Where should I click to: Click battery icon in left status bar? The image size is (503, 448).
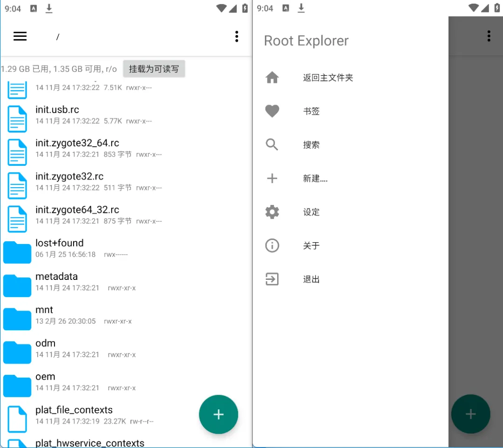pyautogui.click(x=245, y=8)
